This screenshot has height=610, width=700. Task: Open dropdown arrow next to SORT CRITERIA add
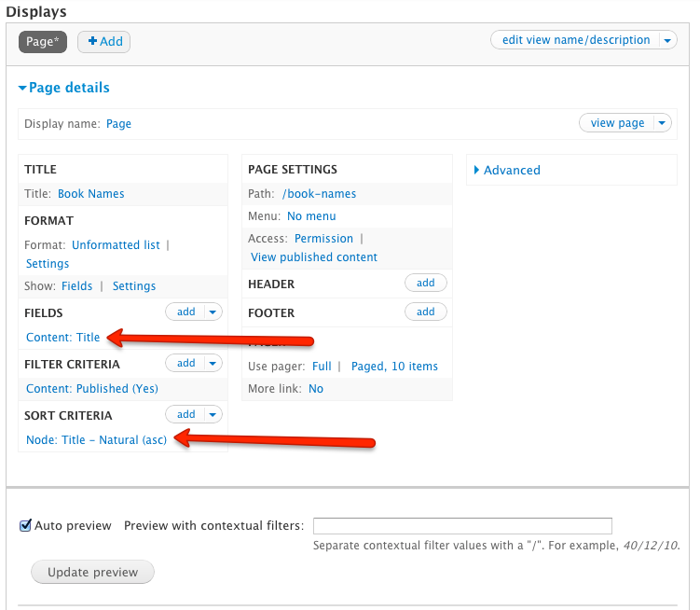pos(213,415)
